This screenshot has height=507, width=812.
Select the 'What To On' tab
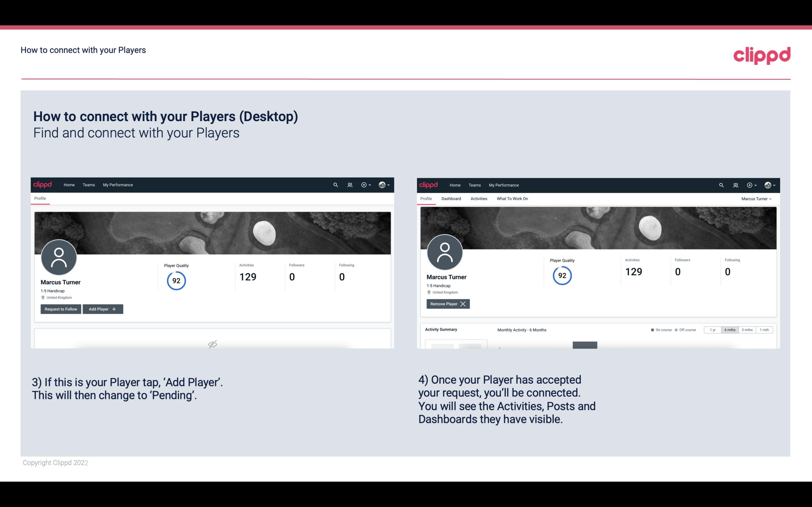[x=512, y=199]
